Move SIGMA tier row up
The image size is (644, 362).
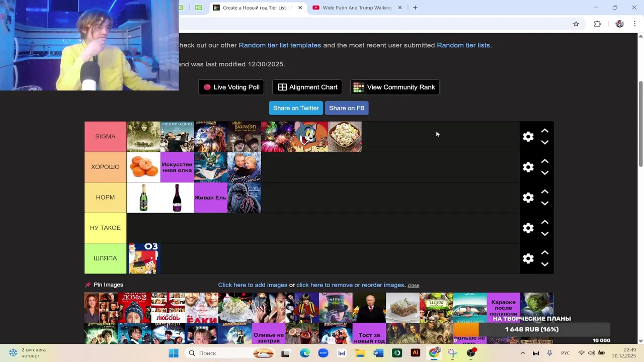point(544,131)
